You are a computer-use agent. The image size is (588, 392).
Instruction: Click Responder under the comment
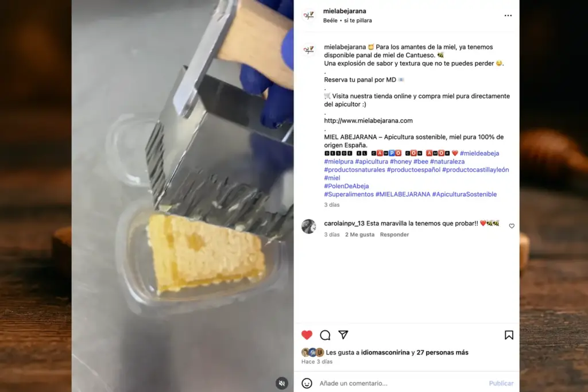394,235
